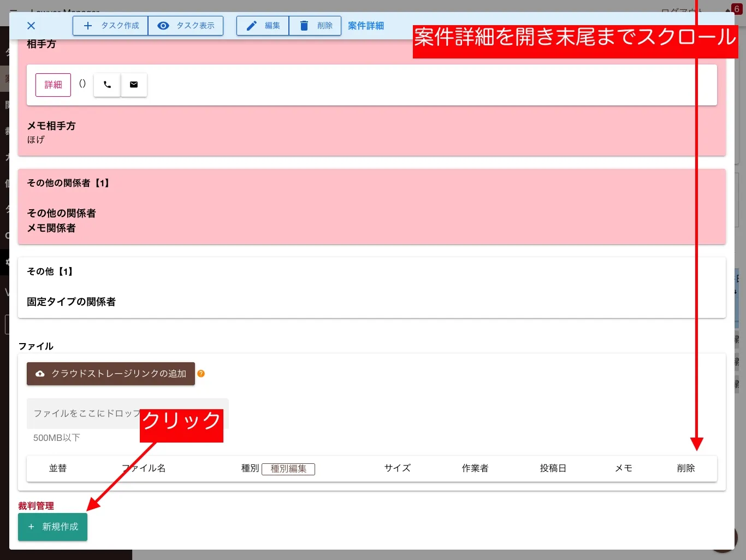The image size is (746, 560).
Task: Close the case detail dialog
Action: 31,26
